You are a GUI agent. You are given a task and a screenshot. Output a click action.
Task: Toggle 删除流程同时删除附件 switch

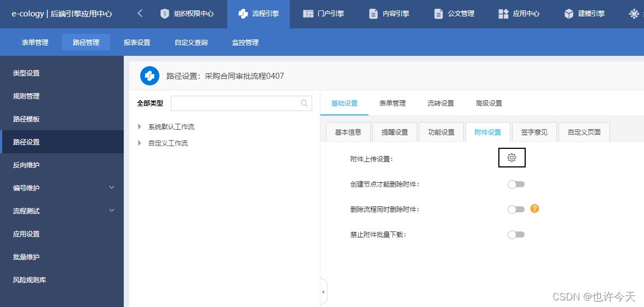(x=516, y=210)
